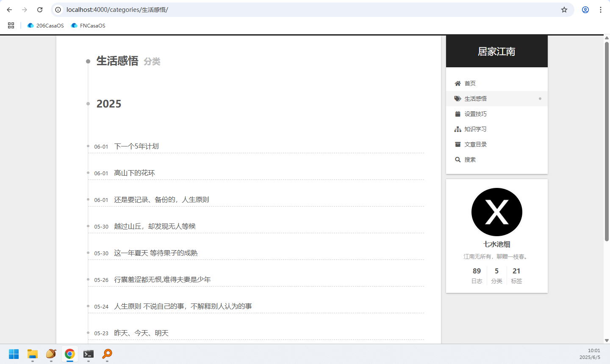Click the page vertical scrollbar thumb

pos(607,141)
